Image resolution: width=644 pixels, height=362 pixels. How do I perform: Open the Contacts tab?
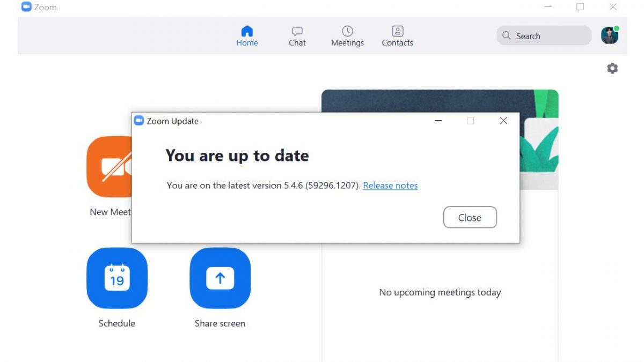coord(397,36)
